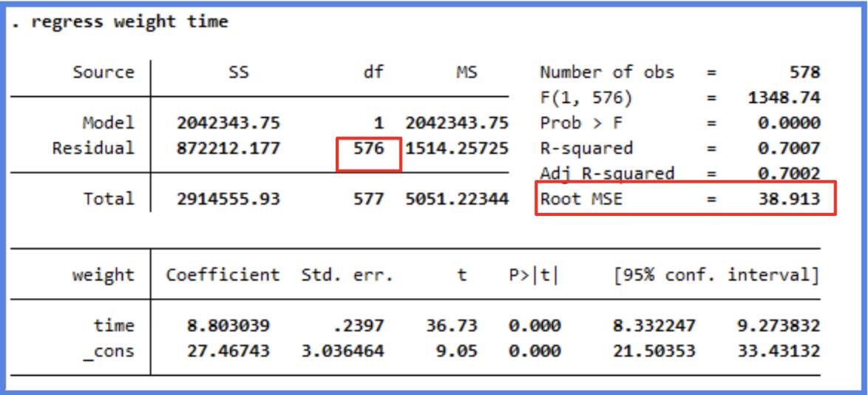
Task: Select the _cons upper bound 33.43132
Action: tap(779, 351)
